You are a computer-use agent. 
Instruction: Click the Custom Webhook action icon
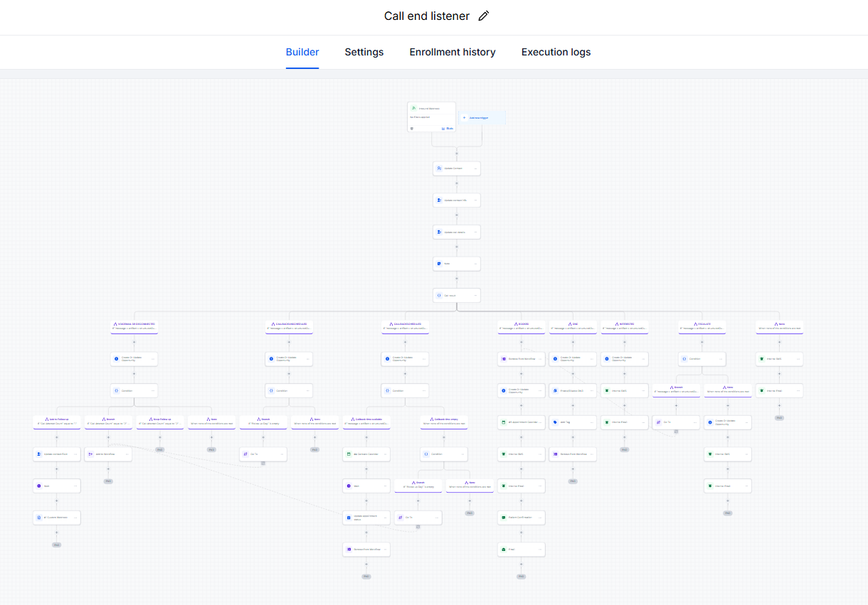pyautogui.click(x=39, y=518)
